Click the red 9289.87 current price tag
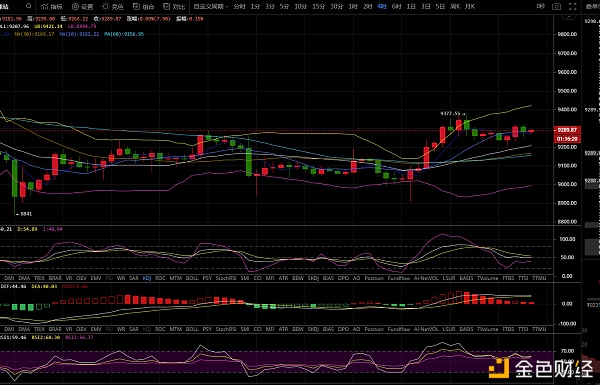Image resolution: width=600 pixels, height=385 pixels. coord(567,130)
